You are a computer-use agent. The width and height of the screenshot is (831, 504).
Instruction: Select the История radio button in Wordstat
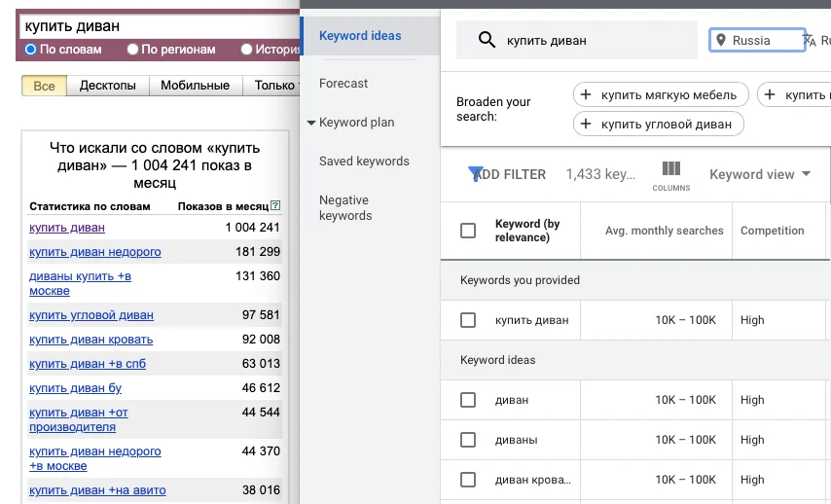coord(246,50)
